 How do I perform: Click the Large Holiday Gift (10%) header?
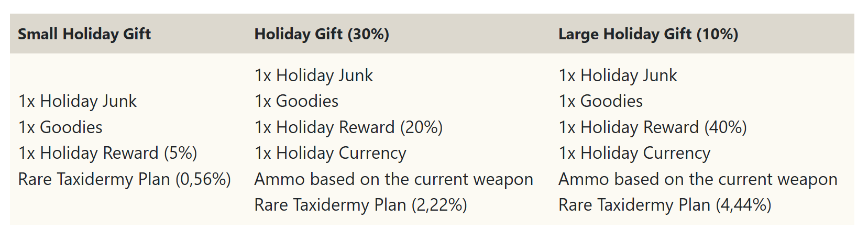point(648,34)
